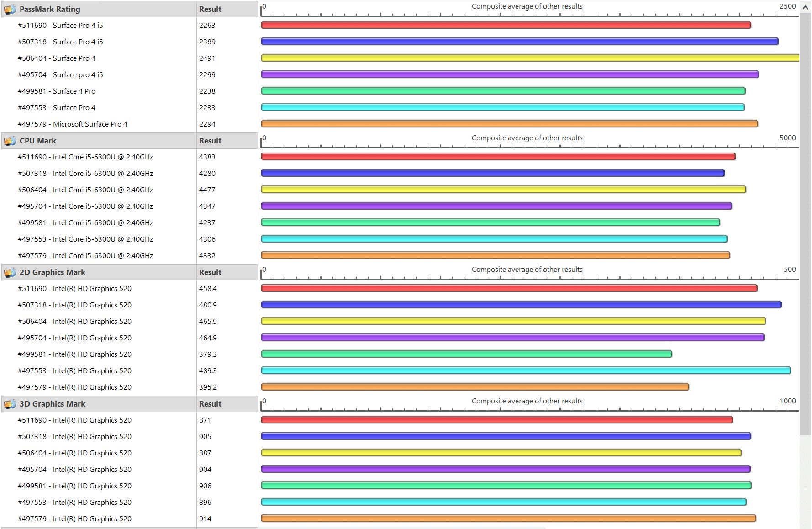
Task: Click the PassMark chart's Composite average label
Action: (527, 6)
